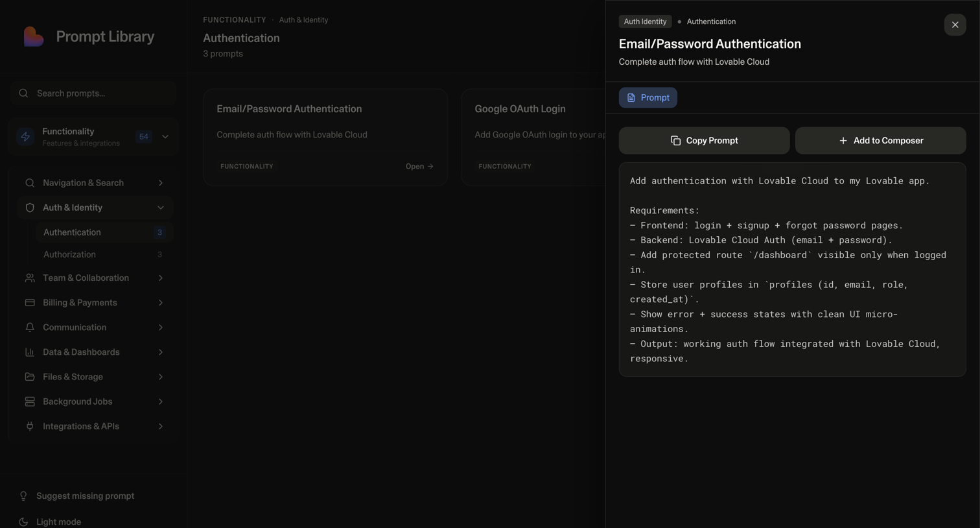980x528 pixels.
Task: Click 'Complete auth flow with Lovable Cloud' panel subtitle
Action: (x=694, y=62)
